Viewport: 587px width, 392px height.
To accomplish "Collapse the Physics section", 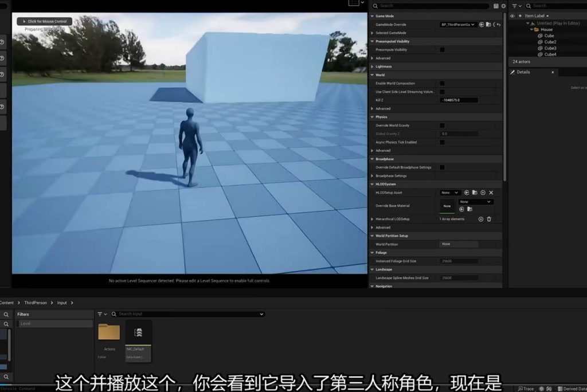I will coord(373,117).
